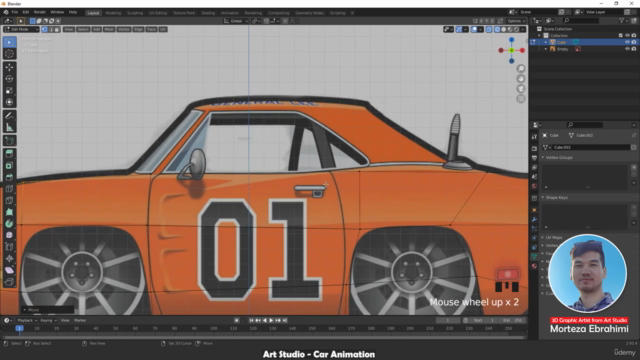Open the Mesh menu in viewport header
This screenshot has width=640, height=360.
tap(109, 29)
